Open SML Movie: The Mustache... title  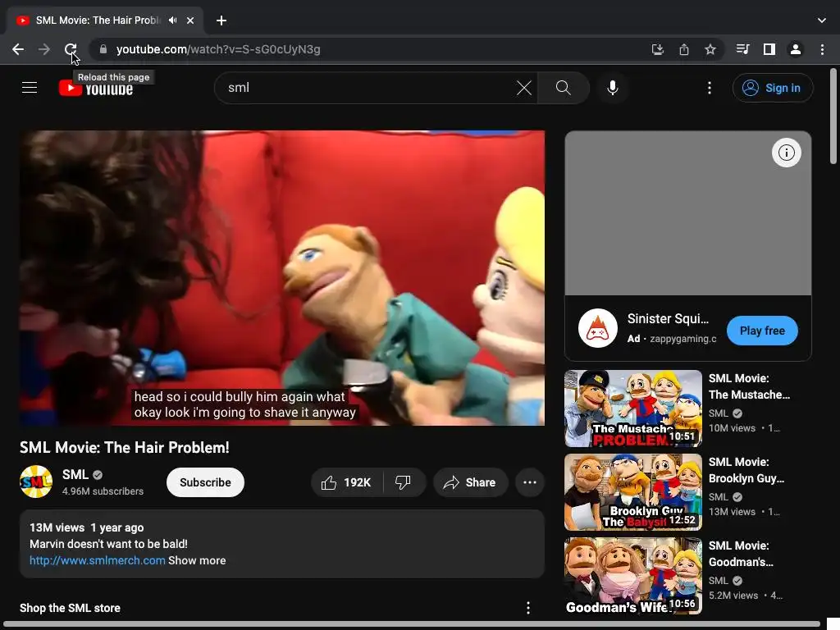[x=749, y=386]
